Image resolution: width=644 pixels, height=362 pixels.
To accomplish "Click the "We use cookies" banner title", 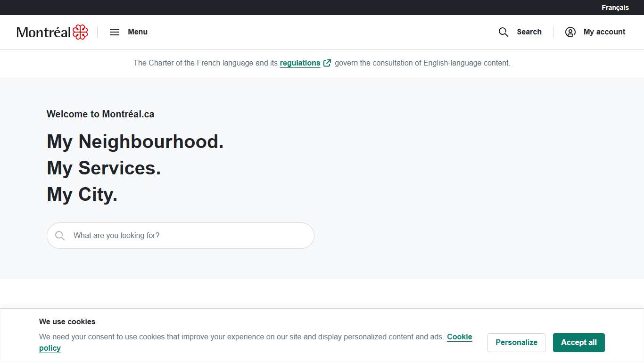I will coord(67,321).
